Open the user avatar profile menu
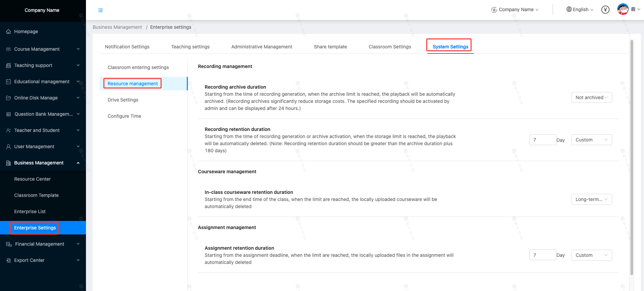Screen dimensions: 644x291 [623, 9]
